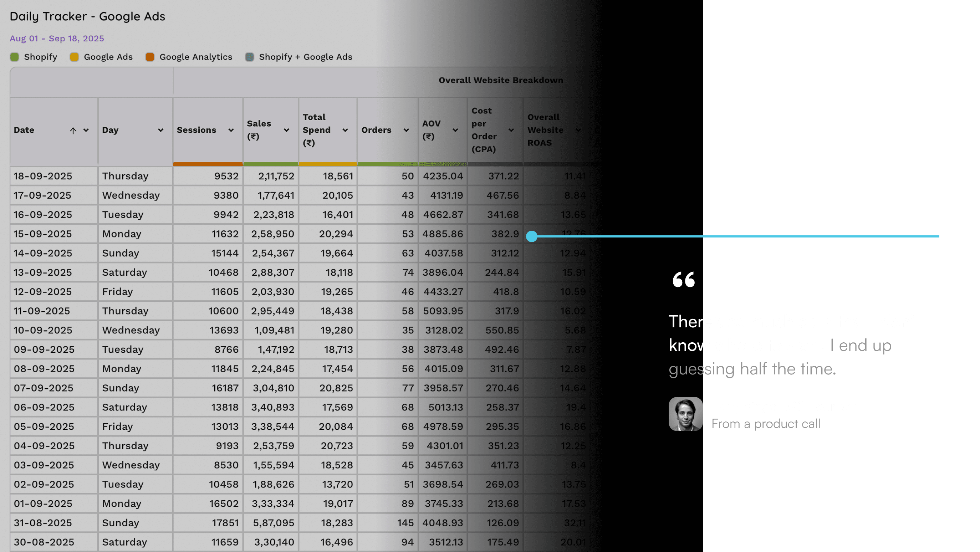Screen dimensions: 980x552
Task: Click the Orders column chevron icon
Action: pos(406,130)
